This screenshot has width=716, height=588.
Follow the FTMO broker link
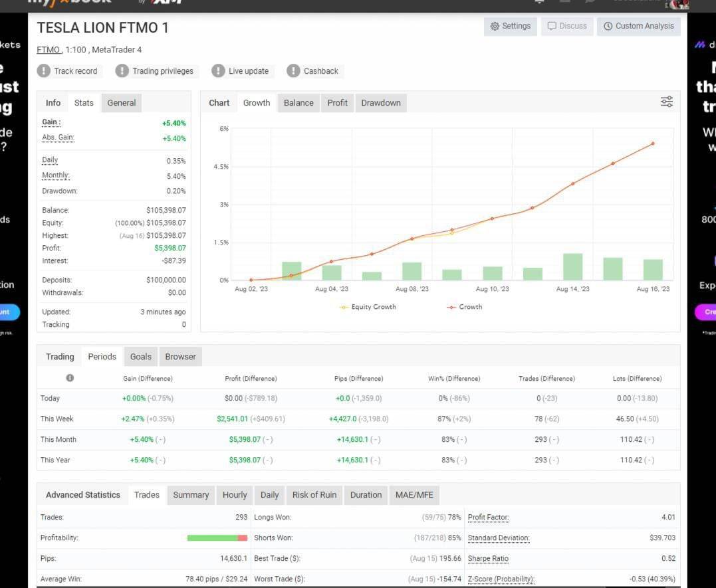tap(49, 50)
